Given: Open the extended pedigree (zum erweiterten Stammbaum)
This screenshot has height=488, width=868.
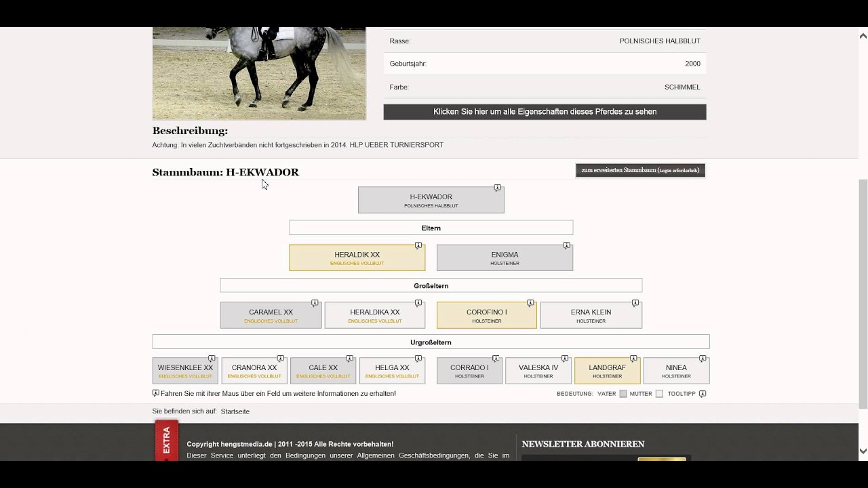Looking at the screenshot, I should [x=640, y=170].
